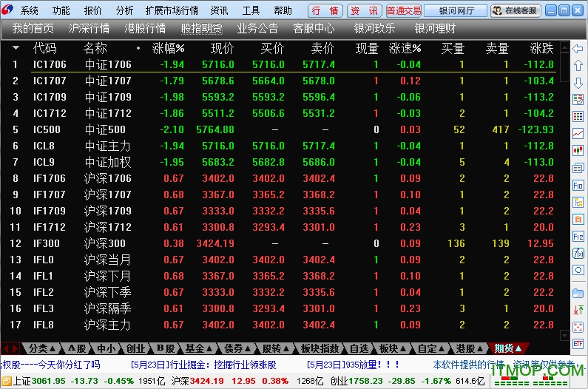588x389 pixels.
Task: Click the red-green up/down arrows icon
Action: (578, 310)
